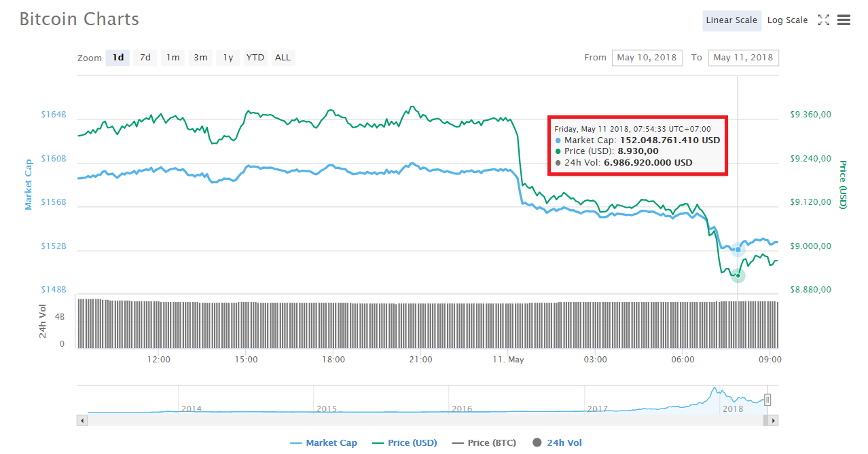Switch to Log Scale
This screenshot has height=454, width=868.
(787, 20)
